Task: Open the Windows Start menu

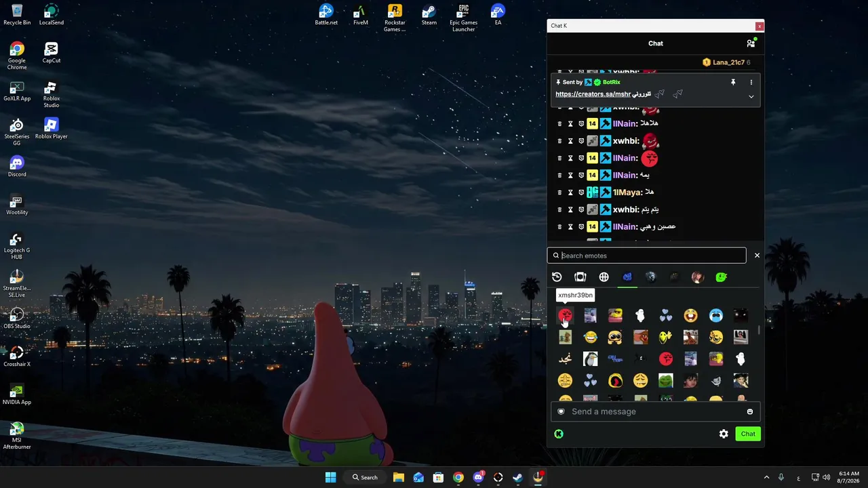Action: (x=330, y=477)
